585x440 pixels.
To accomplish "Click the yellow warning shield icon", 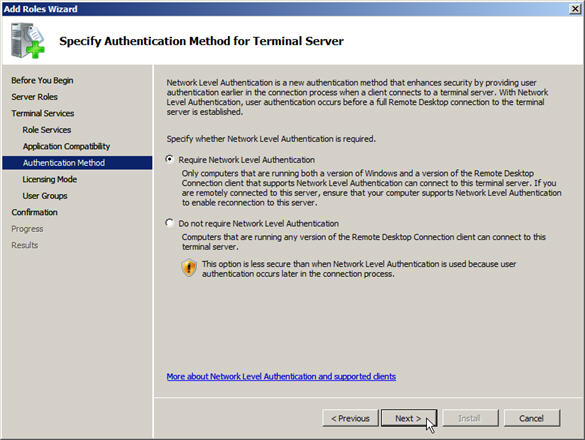I will pyautogui.click(x=189, y=268).
